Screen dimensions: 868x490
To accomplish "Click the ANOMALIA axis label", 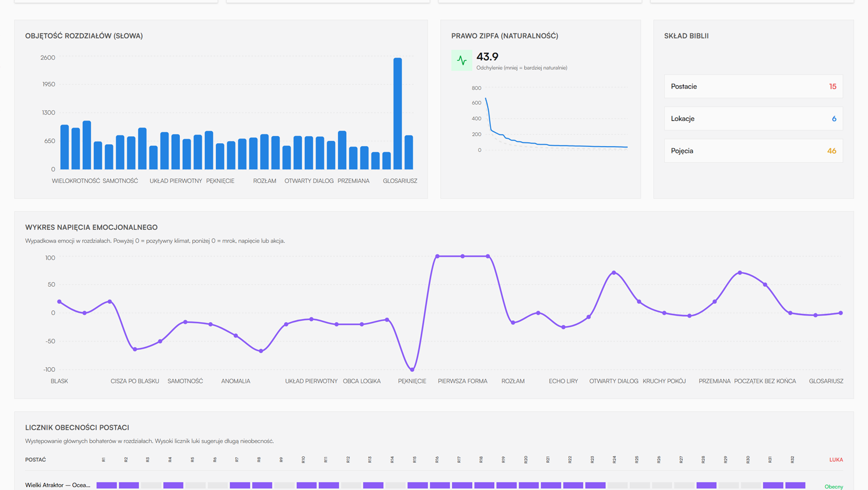I will (x=236, y=381).
